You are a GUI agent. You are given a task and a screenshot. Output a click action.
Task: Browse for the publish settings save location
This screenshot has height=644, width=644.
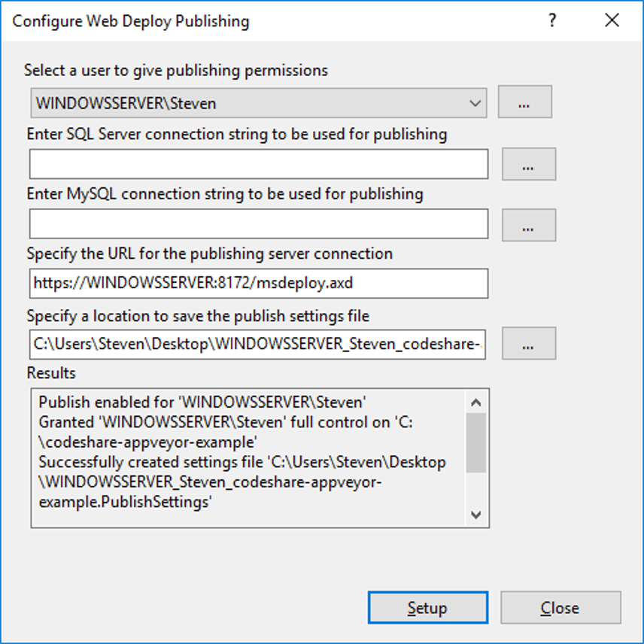528,344
